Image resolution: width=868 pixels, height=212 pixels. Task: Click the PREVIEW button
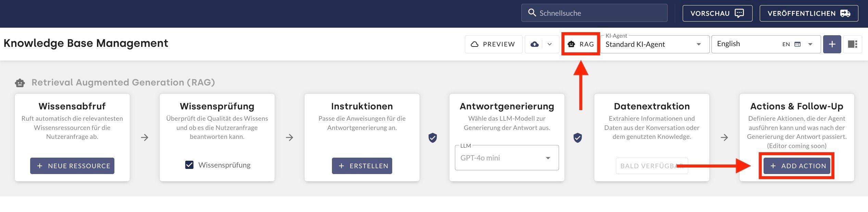pos(493,44)
